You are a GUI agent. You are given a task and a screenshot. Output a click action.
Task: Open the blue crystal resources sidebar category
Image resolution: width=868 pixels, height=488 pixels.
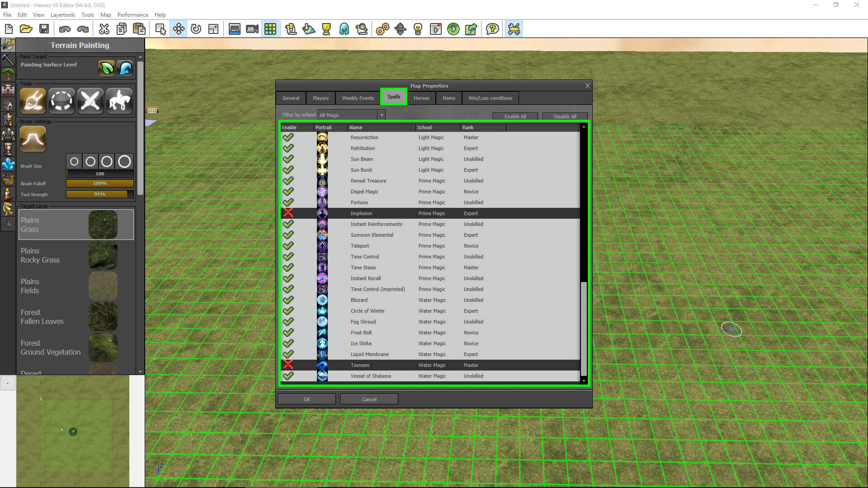[x=8, y=164]
